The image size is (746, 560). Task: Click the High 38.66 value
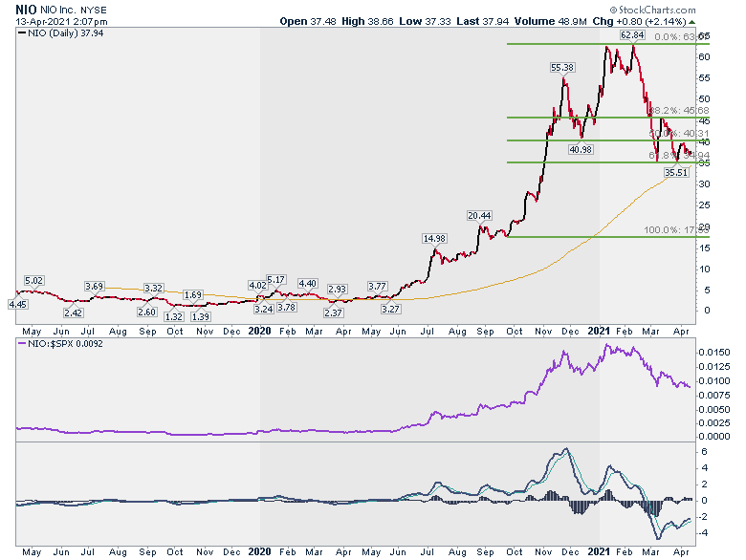pos(367,21)
